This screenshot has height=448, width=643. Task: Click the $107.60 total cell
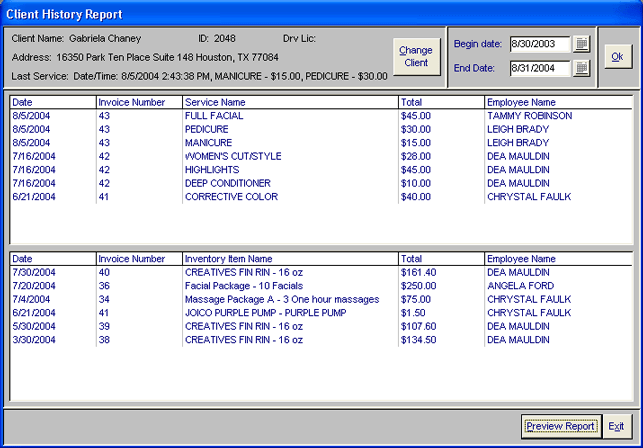[419, 327]
